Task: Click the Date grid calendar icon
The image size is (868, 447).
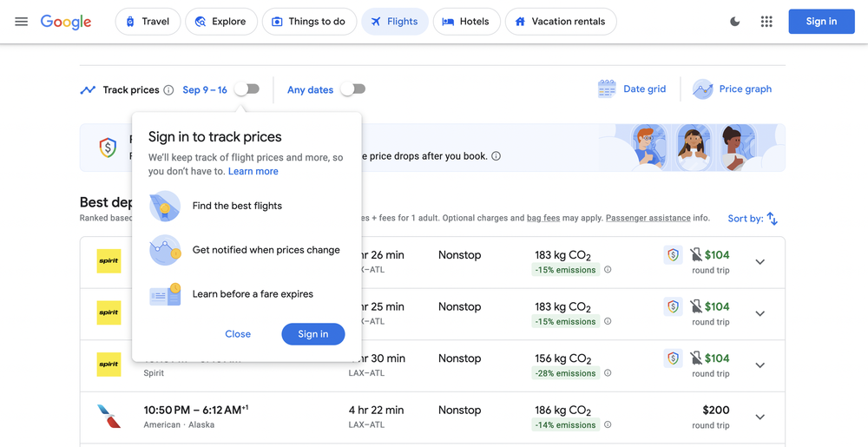Action: tap(607, 89)
